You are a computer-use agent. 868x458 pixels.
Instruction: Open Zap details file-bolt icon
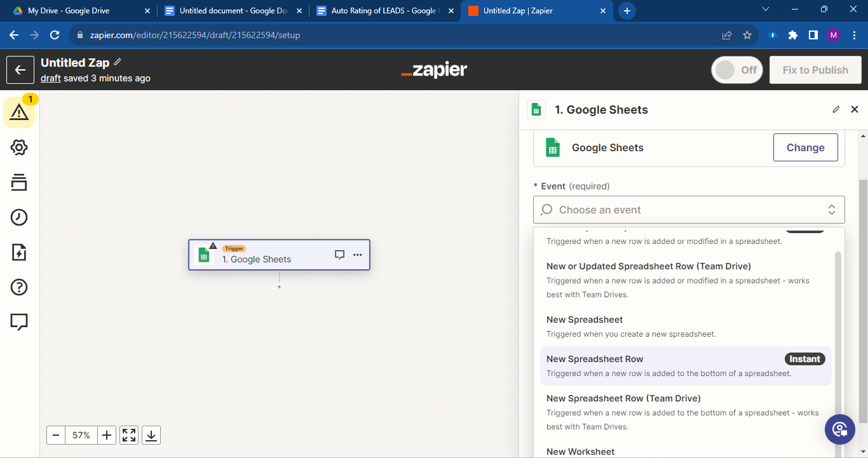point(19,252)
